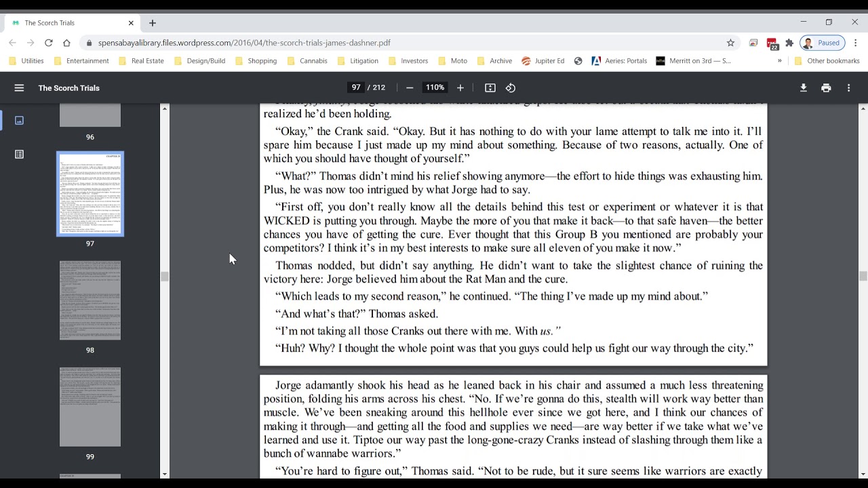Navigate back in browser history
Image resolution: width=868 pixels, height=488 pixels.
tap(12, 43)
